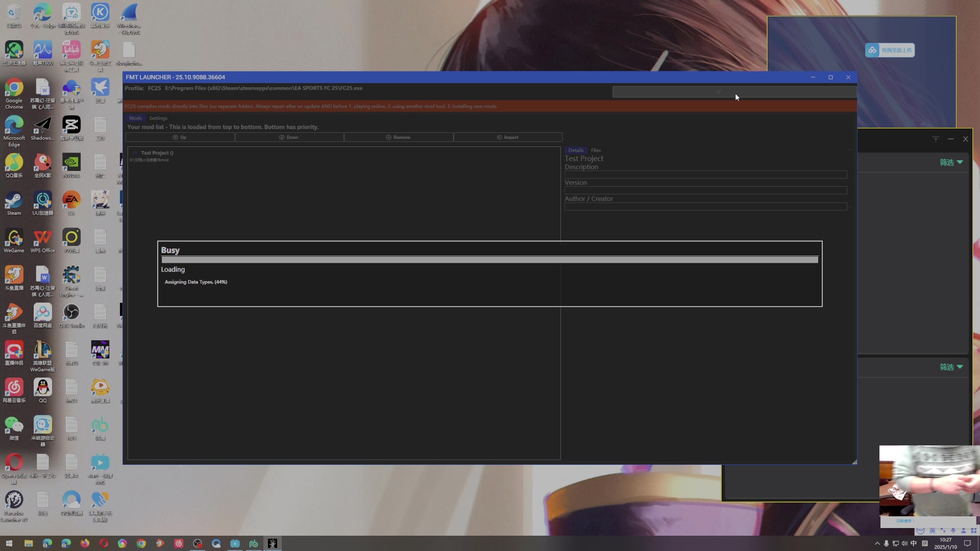Screen dimensions: 980x551
Task: Click the Description input field
Action: click(705, 174)
